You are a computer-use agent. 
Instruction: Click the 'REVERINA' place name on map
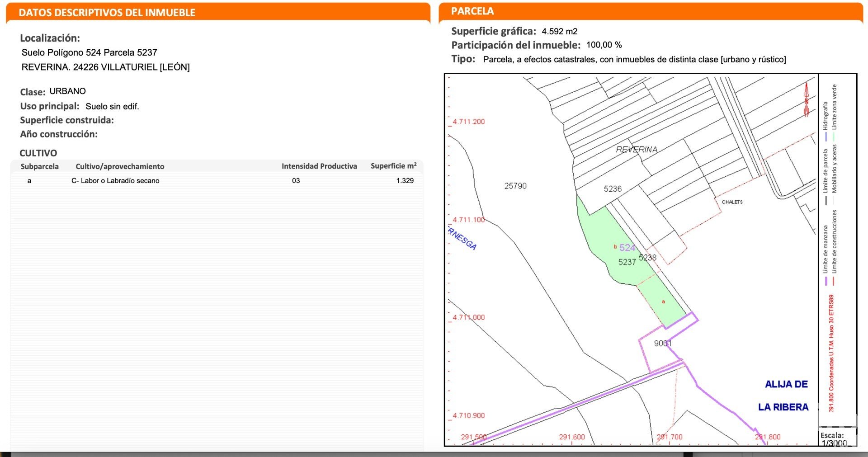pyautogui.click(x=637, y=150)
